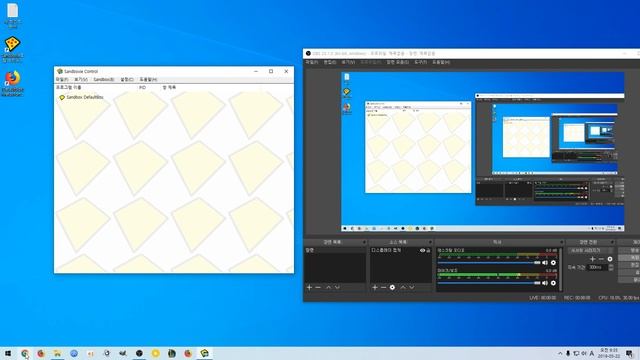Move source down in OBS sources list
Screen dimensions: 640x360
click(x=412, y=287)
